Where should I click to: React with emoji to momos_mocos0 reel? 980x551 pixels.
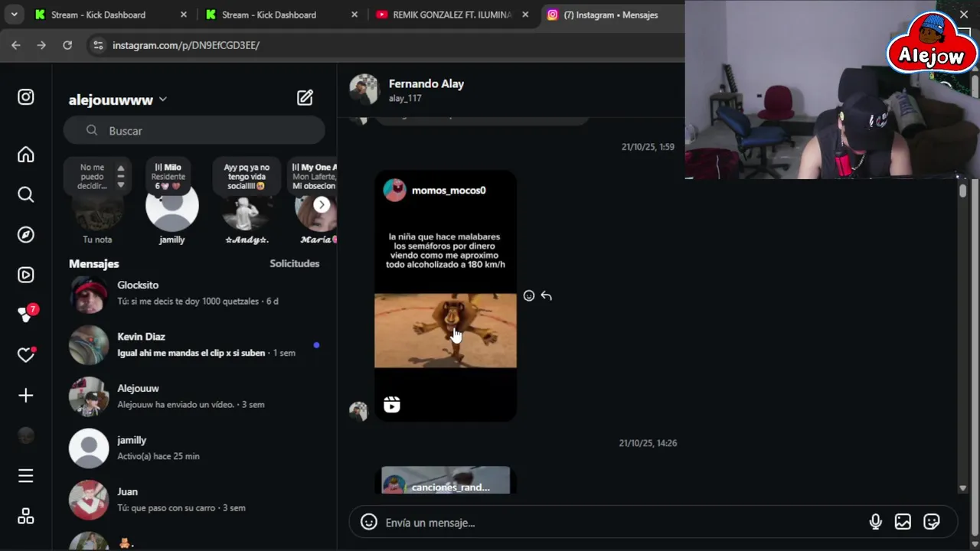click(529, 295)
